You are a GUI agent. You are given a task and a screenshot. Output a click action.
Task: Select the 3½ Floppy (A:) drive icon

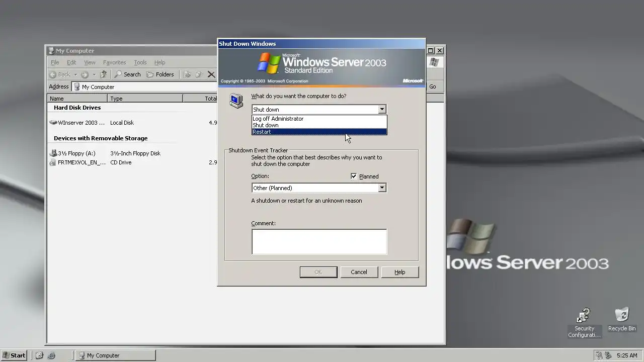point(53,153)
